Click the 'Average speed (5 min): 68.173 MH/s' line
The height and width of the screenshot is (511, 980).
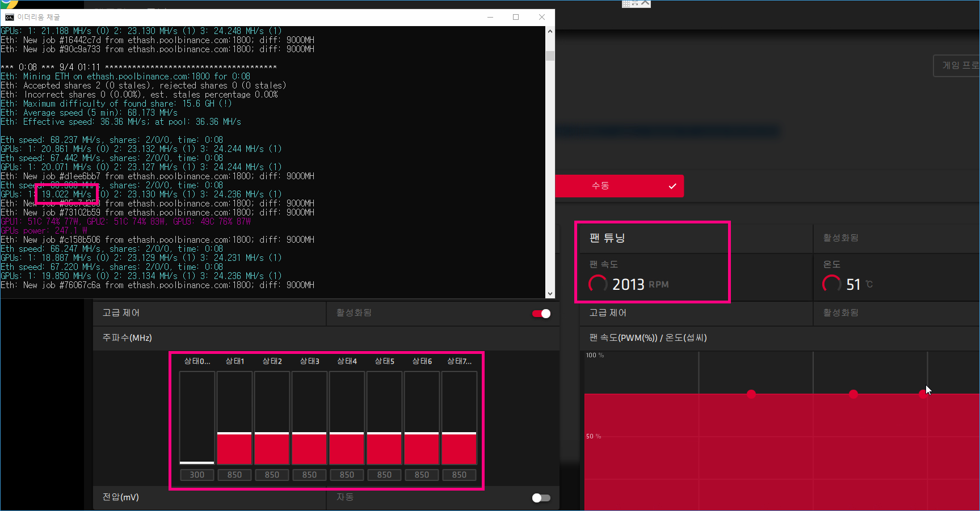[89, 113]
